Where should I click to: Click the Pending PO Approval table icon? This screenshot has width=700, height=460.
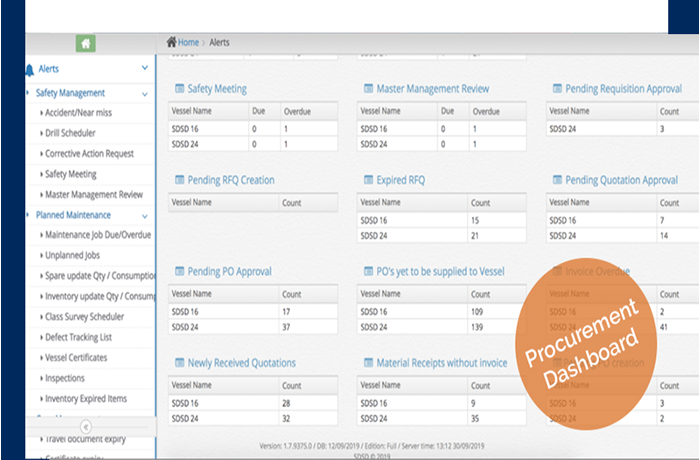(x=179, y=271)
